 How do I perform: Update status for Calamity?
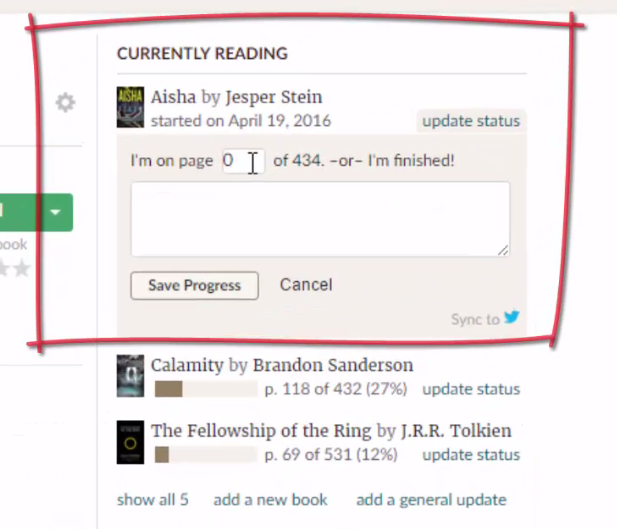471,389
